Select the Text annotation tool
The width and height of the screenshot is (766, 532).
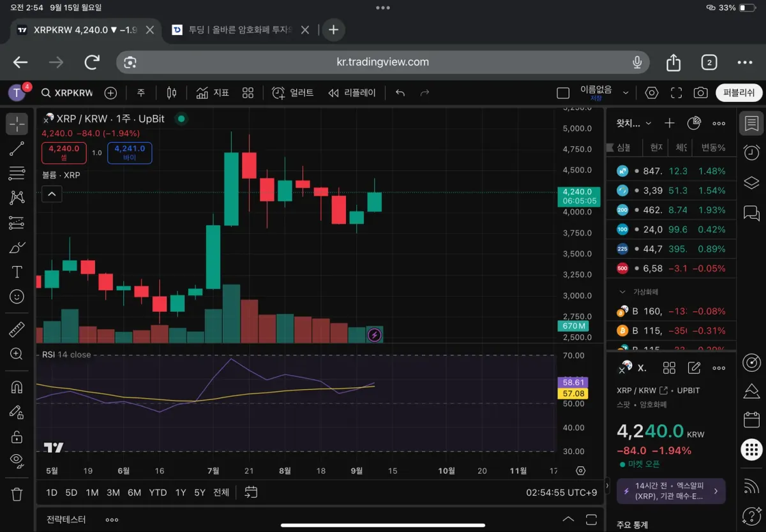click(x=17, y=272)
